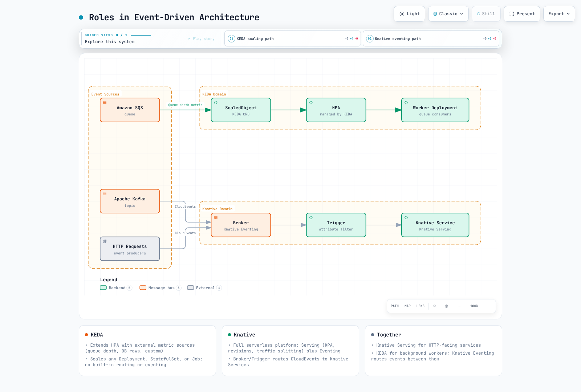Toggle PATH mode in canvas toolbar
The width and height of the screenshot is (581, 392).
tap(395, 306)
